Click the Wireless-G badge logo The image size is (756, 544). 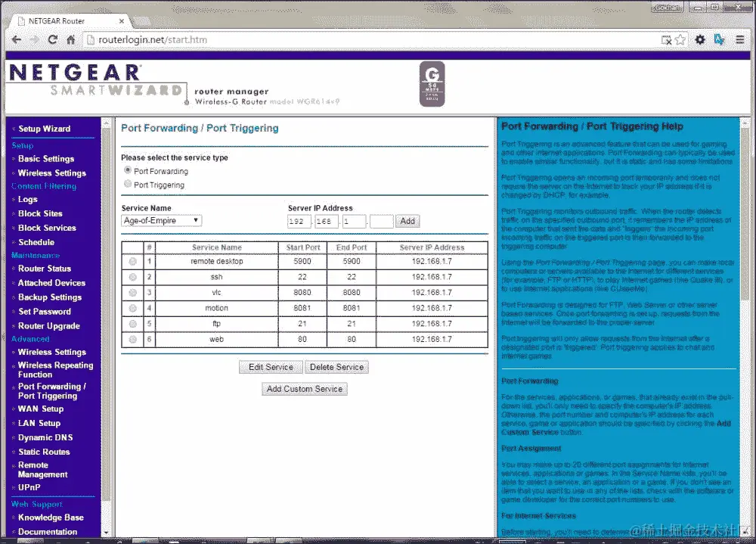pos(432,84)
